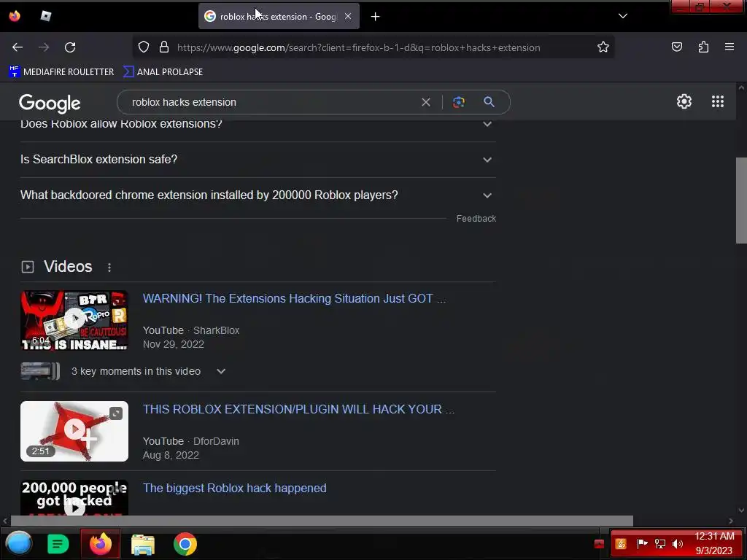Image resolution: width=747 pixels, height=560 pixels.
Task: Click the Videos section heading
Action: 68,267
